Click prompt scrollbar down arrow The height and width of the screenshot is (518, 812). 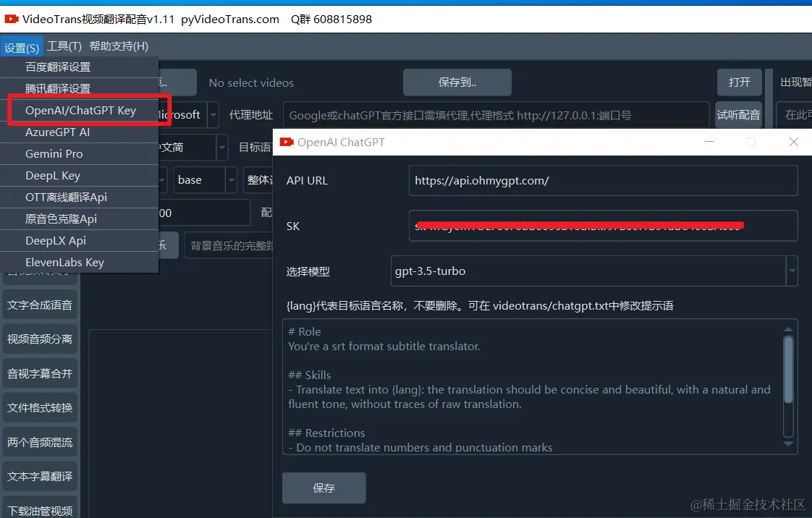click(788, 444)
